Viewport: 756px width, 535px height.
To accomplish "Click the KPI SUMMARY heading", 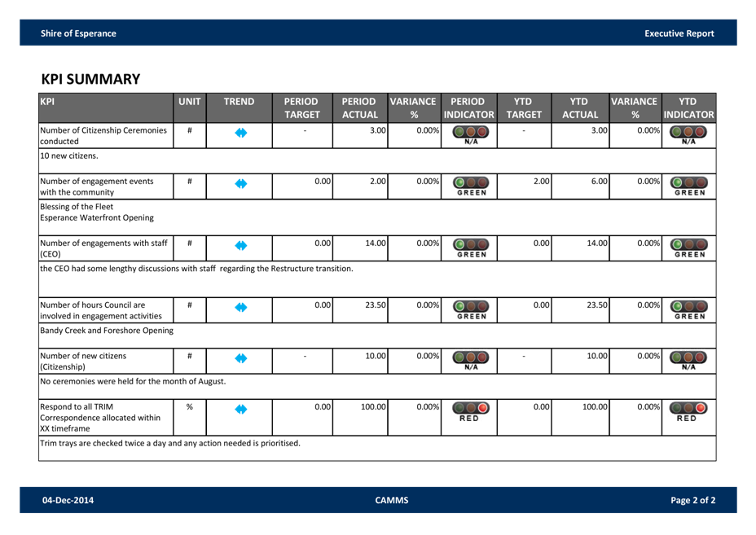I will [x=90, y=79].
